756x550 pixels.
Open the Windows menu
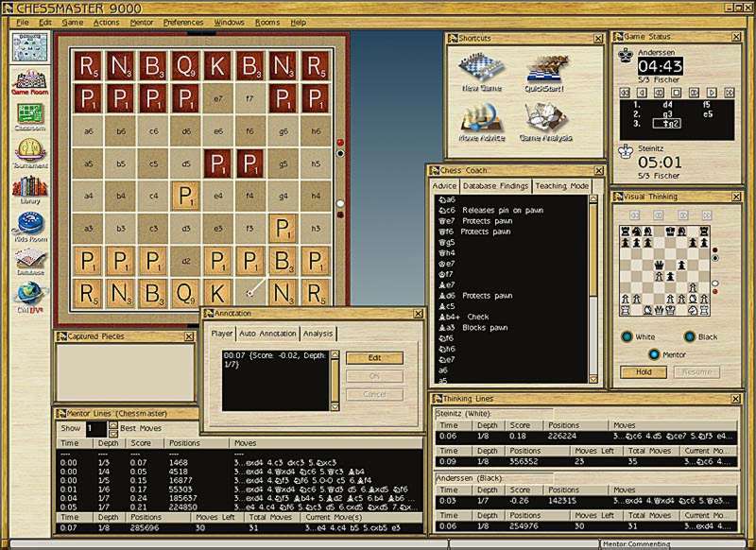point(229,22)
